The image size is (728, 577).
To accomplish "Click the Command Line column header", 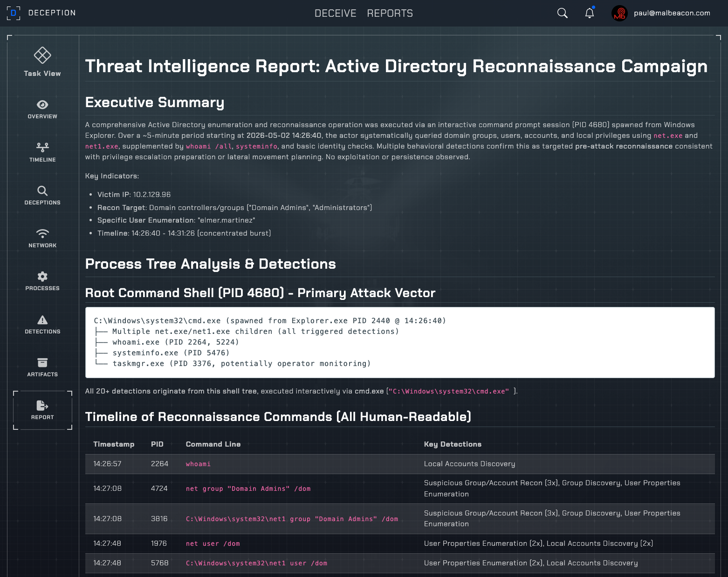I will (213, 444).
